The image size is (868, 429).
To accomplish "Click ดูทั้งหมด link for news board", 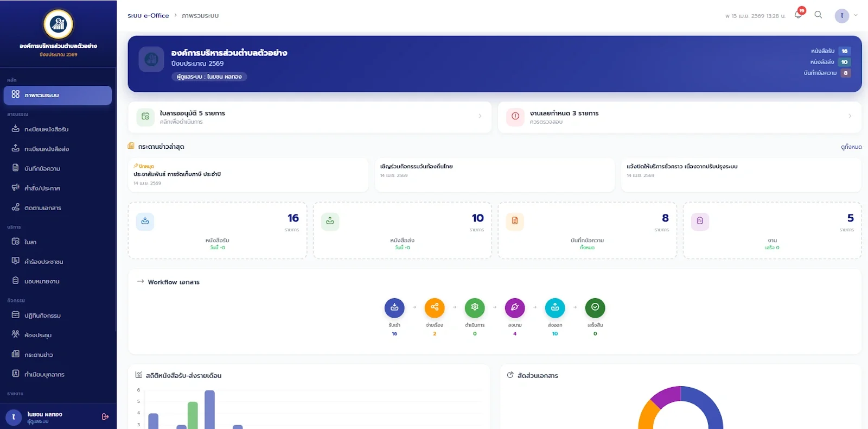I will [851, 147].
